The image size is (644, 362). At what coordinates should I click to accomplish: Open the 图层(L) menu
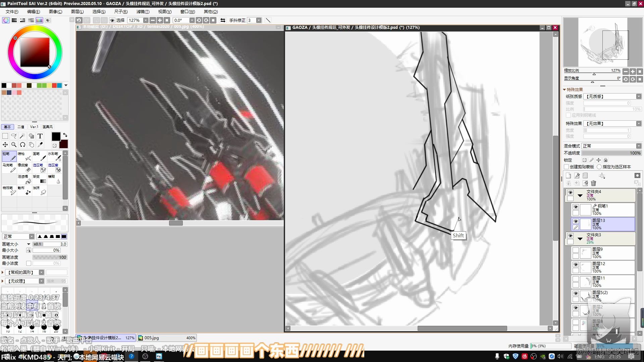(x=77, y=11)
